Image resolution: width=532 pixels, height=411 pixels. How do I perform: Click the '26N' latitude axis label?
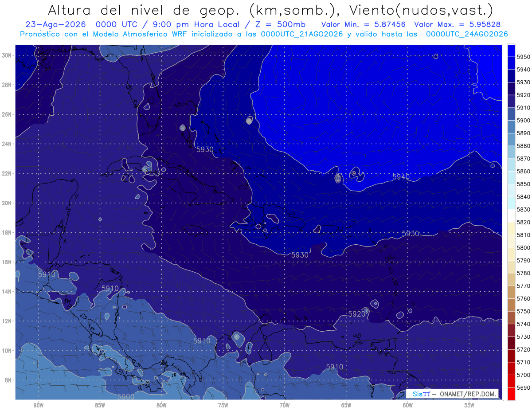point(6,114)
